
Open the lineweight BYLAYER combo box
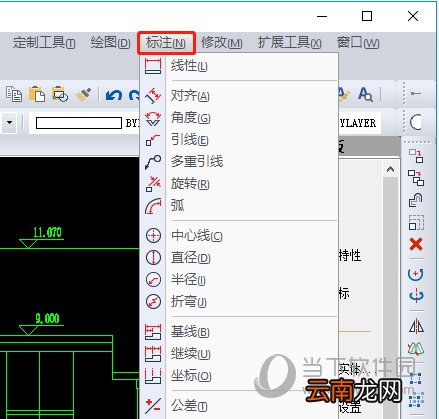click(x=84, y=123)
